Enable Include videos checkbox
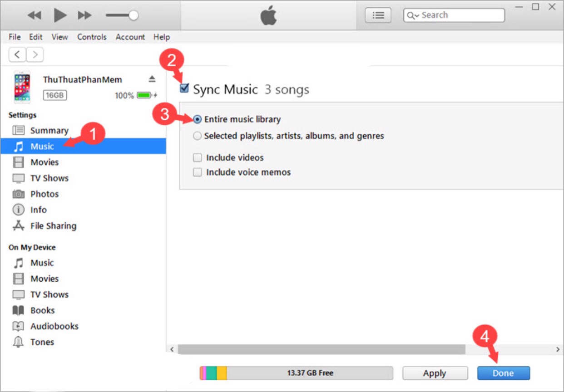564x392 pixels. coord(197,158)
